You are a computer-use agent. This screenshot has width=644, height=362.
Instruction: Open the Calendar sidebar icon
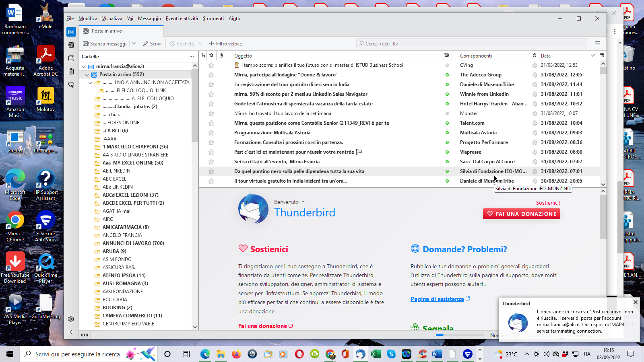pyautogui.click(x=71, y=58)
